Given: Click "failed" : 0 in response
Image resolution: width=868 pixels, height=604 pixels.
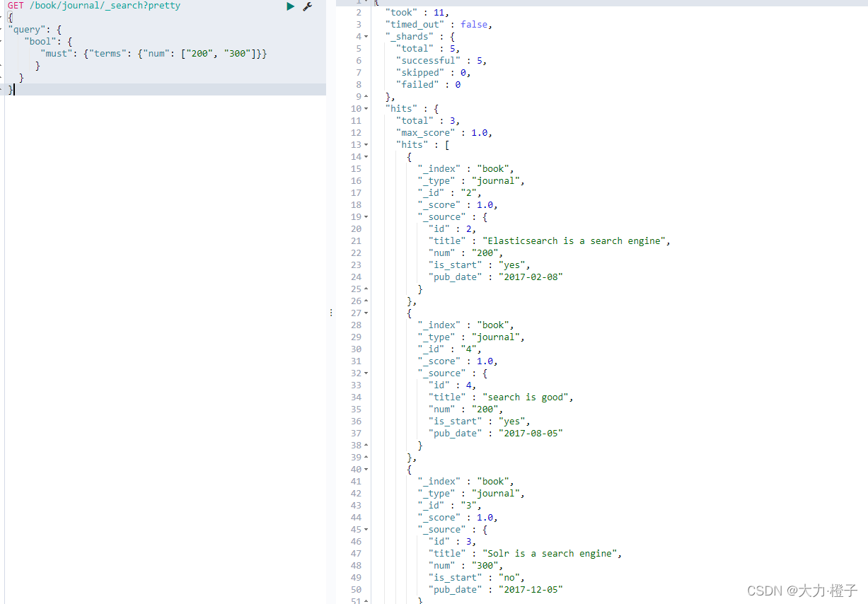Looking at the screenshot, I should [x=428, y=85].
